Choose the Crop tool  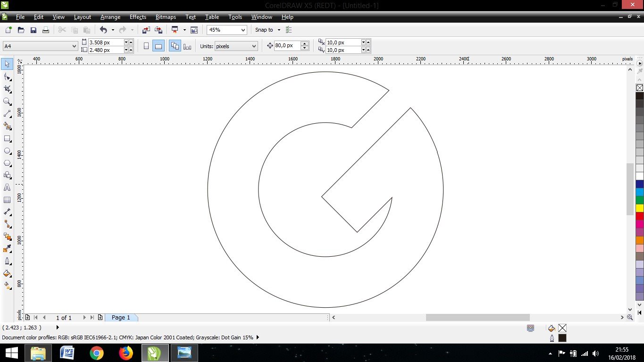coord(7,89)
